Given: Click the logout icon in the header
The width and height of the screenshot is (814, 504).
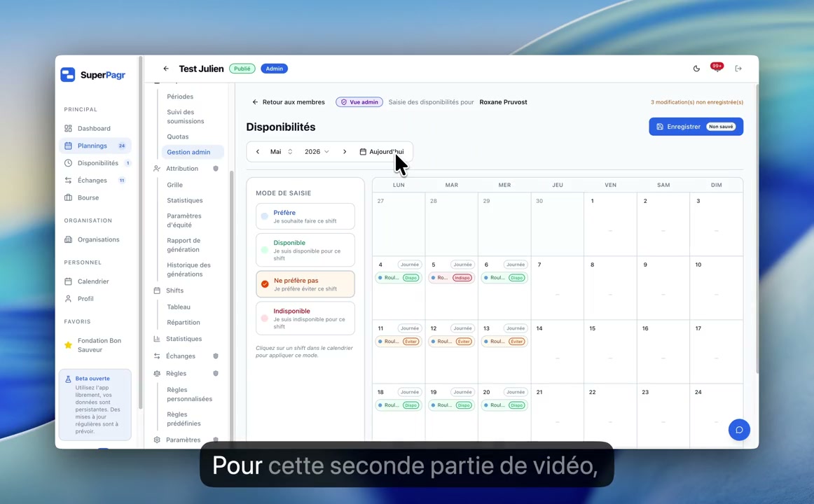Looking at the screenshot, I should (738, 69).
